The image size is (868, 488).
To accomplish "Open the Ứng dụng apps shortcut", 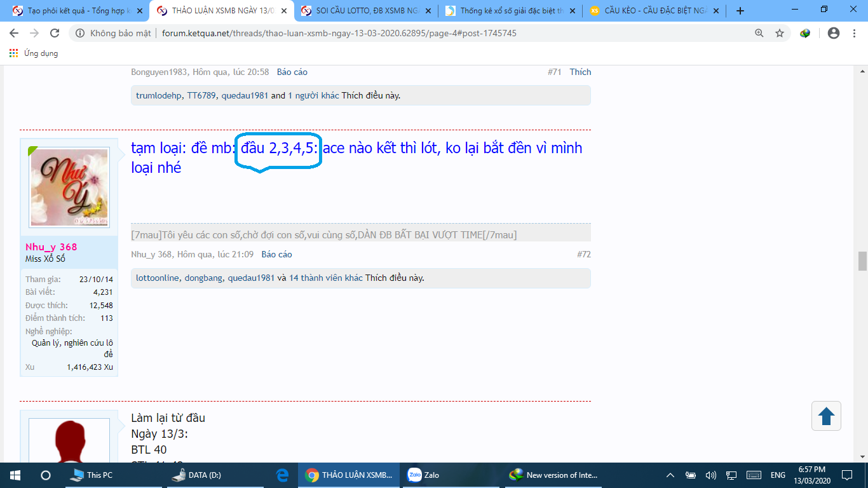I will tap(34, 53).
